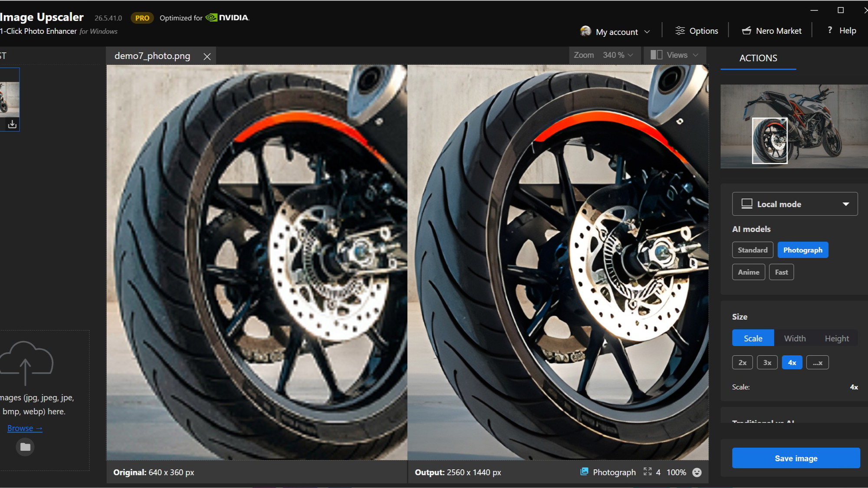Screen dimensions: 868x488
Task: Click the Options sliders icon
Action: pyautogui.click(x=680, y=31)
